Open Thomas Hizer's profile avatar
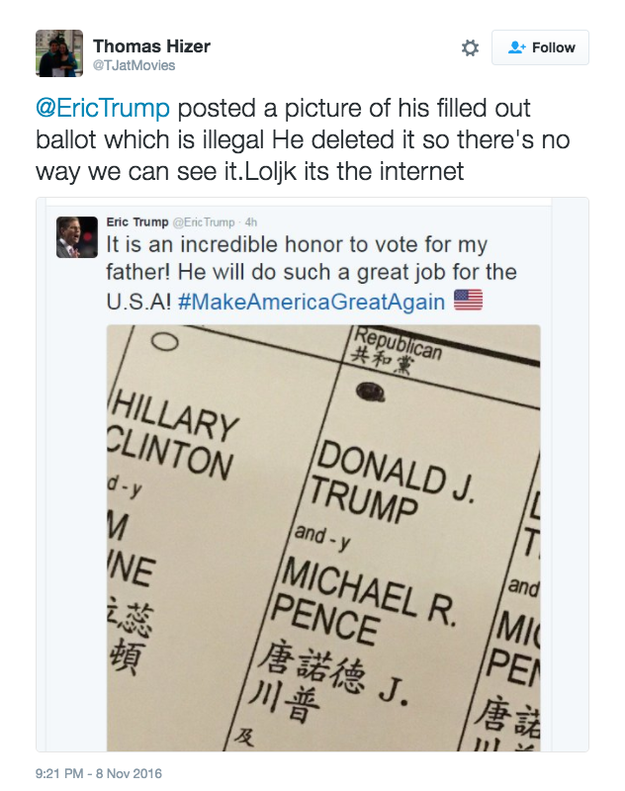The height and width of the screenshot is (791, 625). (59, 52)
